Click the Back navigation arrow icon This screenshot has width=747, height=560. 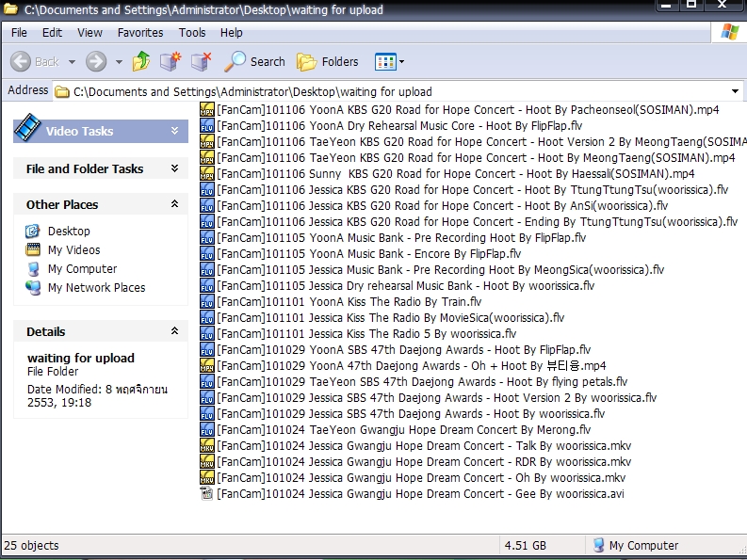click(21, 61)
